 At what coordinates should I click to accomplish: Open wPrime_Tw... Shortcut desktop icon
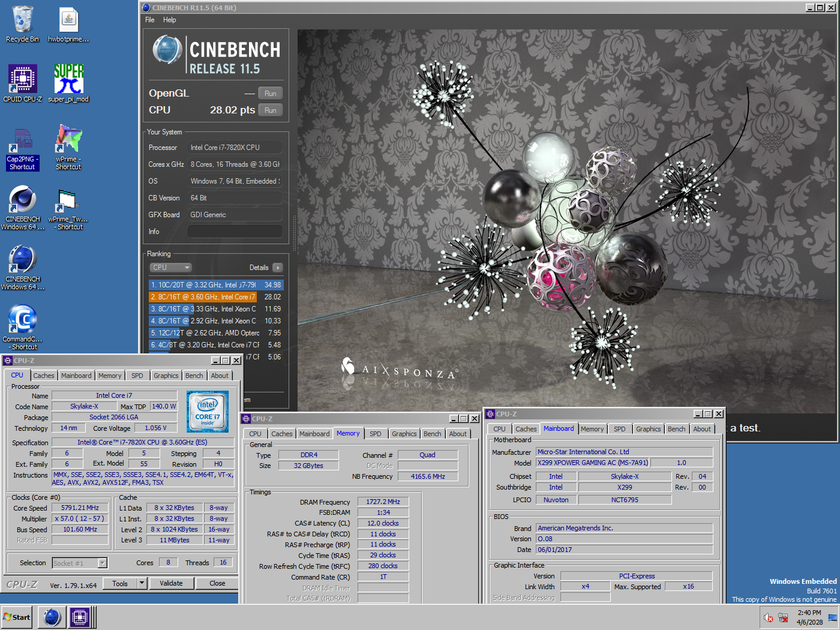[68, 208]
